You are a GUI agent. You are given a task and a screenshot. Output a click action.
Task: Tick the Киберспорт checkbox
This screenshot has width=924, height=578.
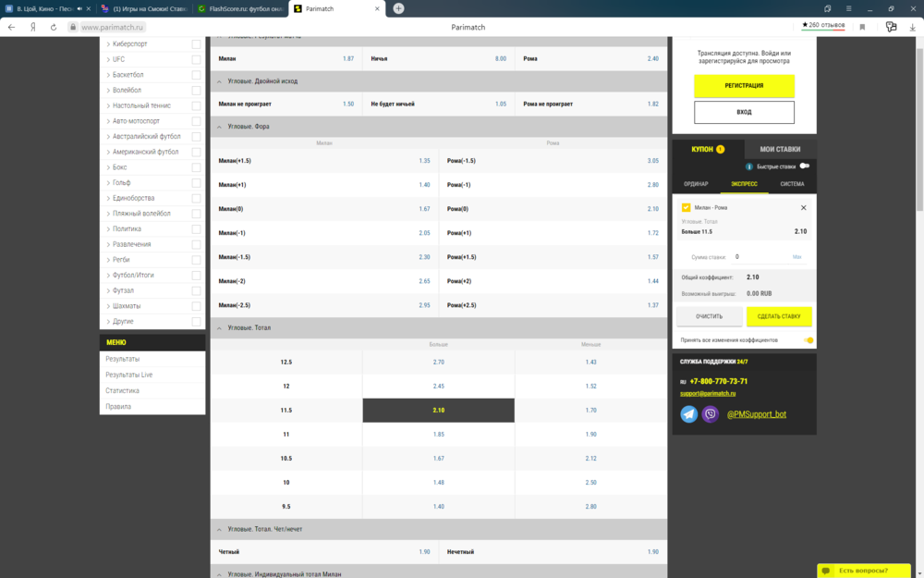pos(196,44)
